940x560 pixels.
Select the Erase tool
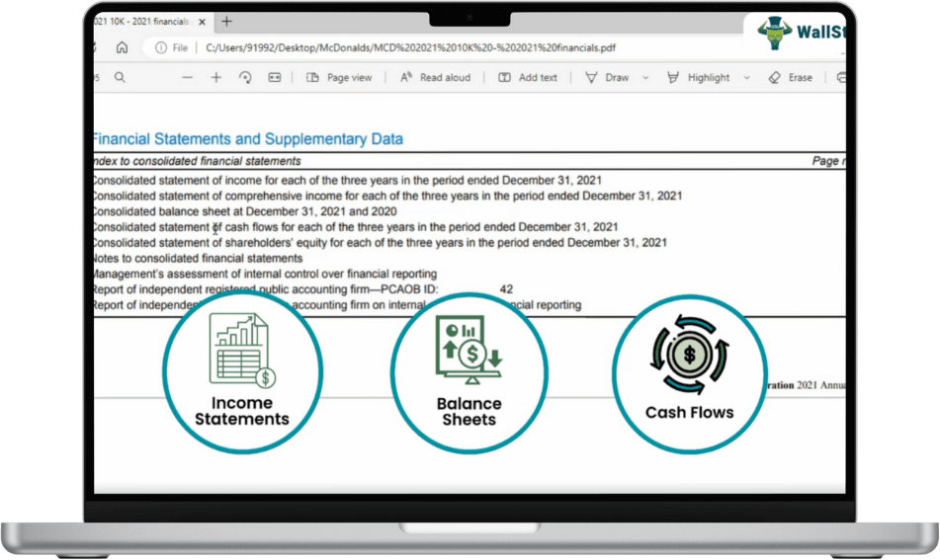790,77
